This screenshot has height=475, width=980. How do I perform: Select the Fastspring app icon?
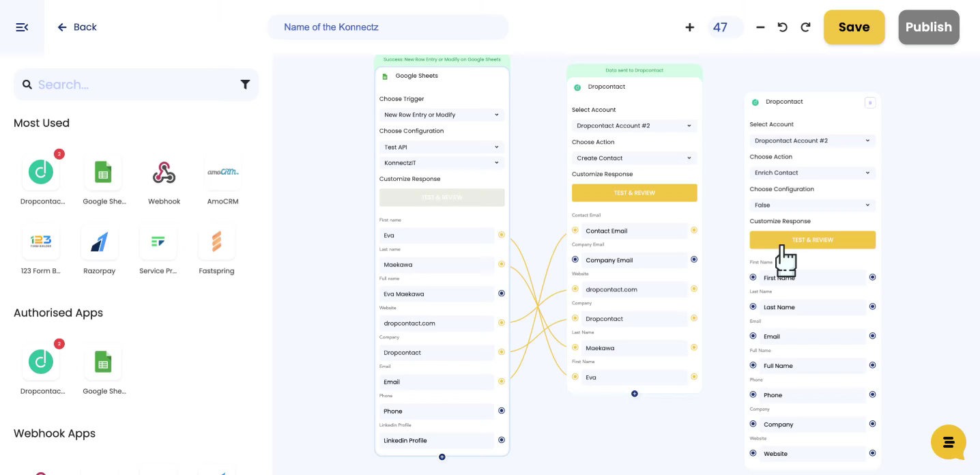pyautogui.click(x=217, y=242)
